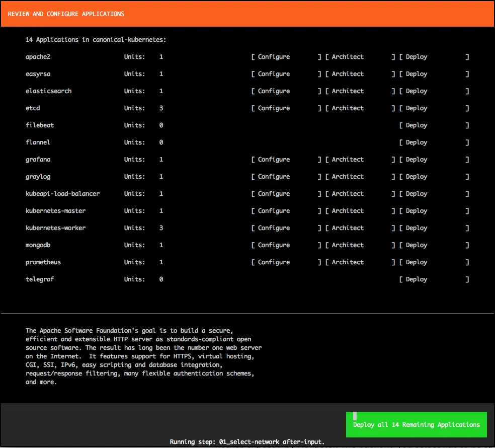Select the apache2 application row label
This screenshot has height=448, width=495.
38,57
